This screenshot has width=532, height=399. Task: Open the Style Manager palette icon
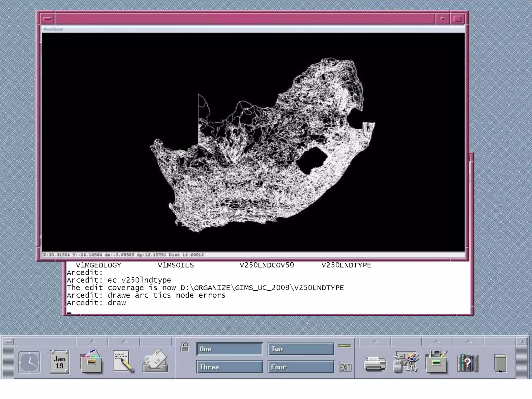pyautogui.click(x=406, y=362)
